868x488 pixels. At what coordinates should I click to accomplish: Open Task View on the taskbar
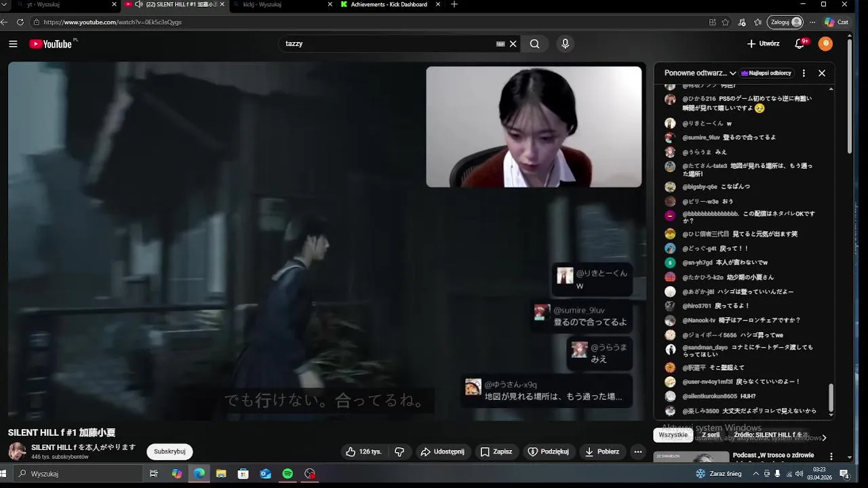(x=154, y=474)
